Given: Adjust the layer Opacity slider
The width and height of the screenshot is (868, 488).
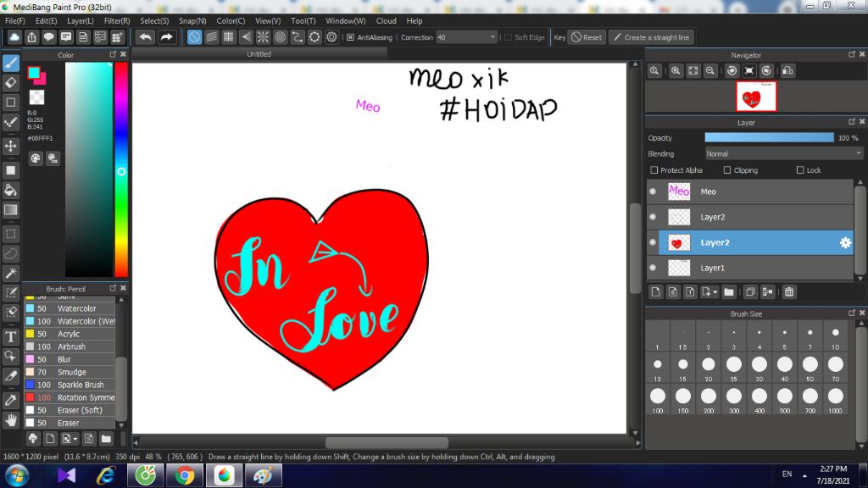Looking at the screenshot, I should pos(769,138).
